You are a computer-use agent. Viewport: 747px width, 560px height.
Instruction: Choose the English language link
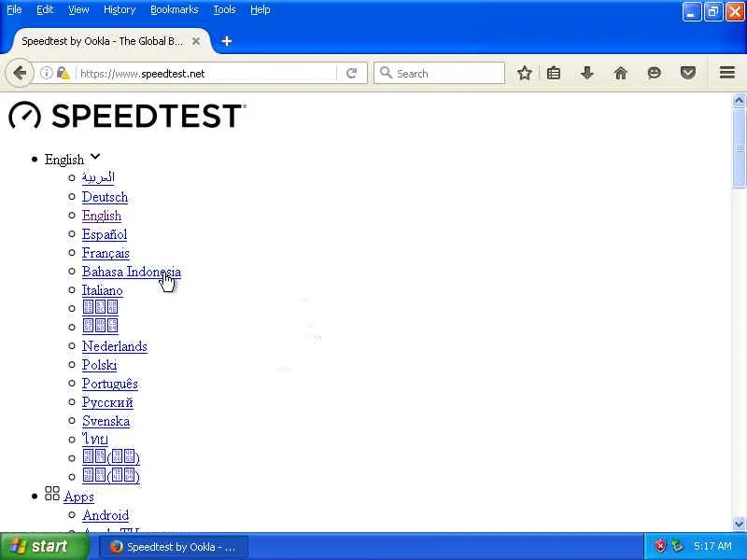click(102, 216)
